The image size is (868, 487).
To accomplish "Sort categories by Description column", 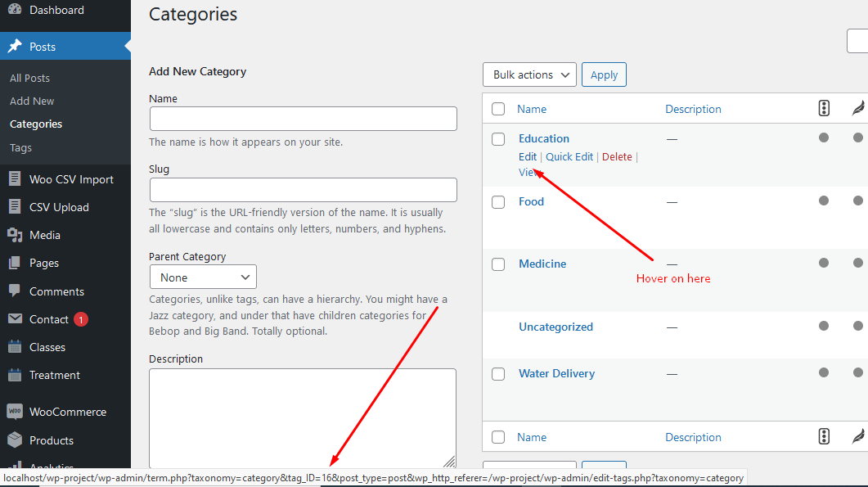I will coord(692,109).
